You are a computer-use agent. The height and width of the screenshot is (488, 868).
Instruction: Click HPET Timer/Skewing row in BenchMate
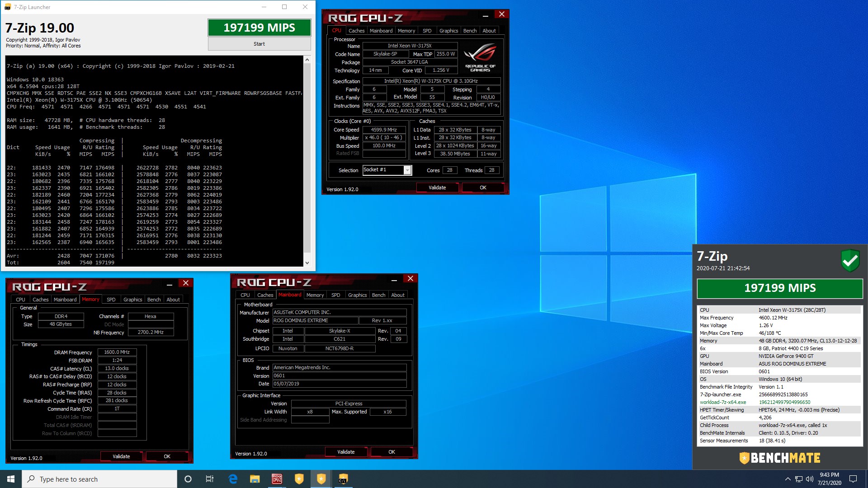pyautogui.click(x=780, y=410)
